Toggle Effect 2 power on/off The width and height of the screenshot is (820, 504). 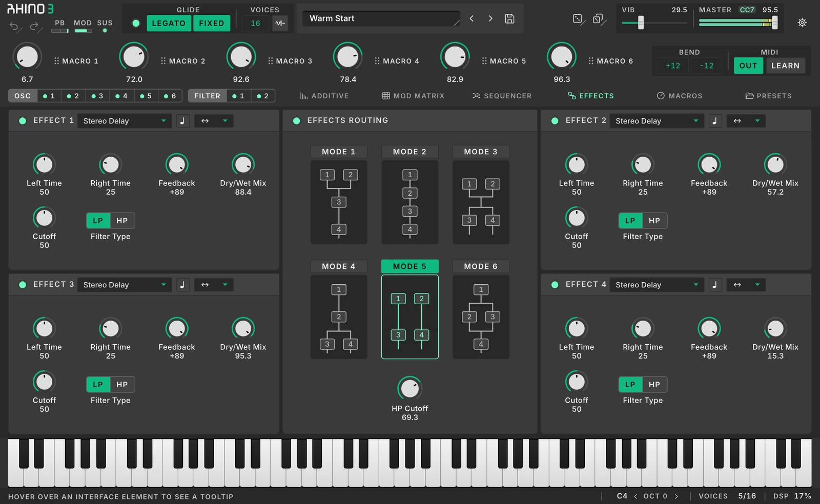tap(555, 121)
